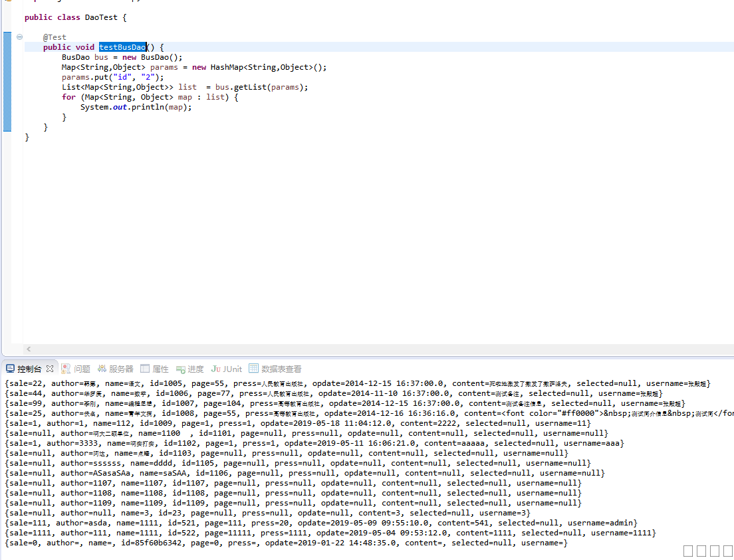Place cursor on the @Test annotation
Viewport: 734px width, 560px height.
(x=55, y=37)
